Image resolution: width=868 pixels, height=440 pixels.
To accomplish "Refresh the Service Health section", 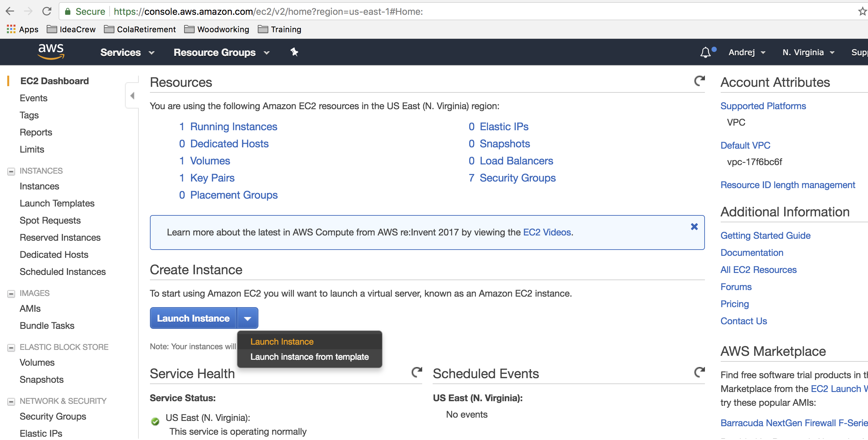I will [417, 372].
